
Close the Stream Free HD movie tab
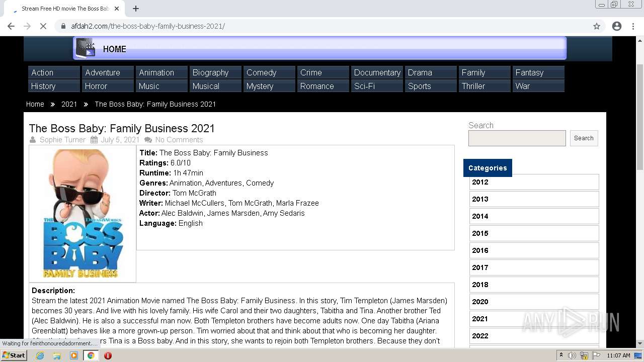pos(117,9)
